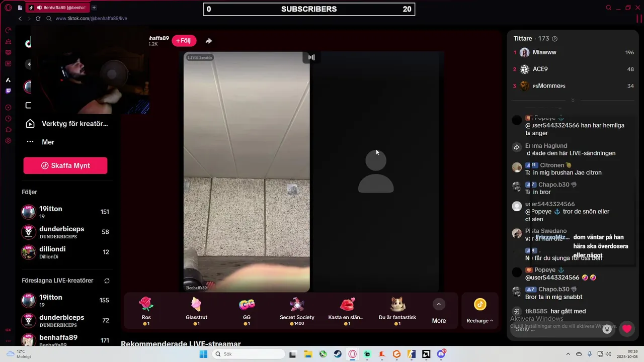Open GX Control speedometer in sidebar
This screenshot has width=644, height=362.
tap(8, 31)
